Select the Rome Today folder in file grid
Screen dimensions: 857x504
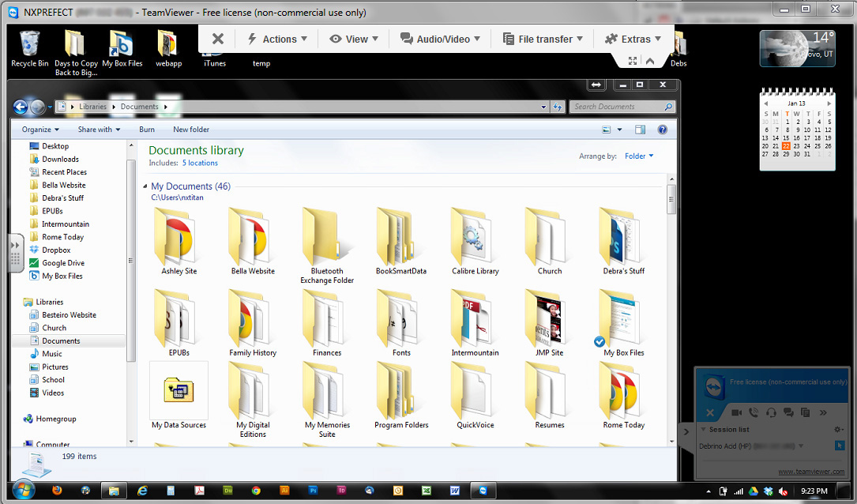[x=624, y=396]
